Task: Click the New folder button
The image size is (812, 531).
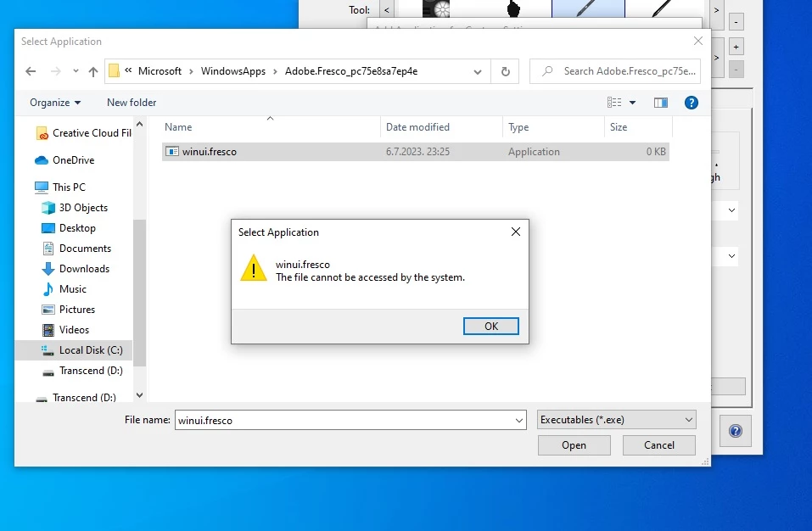Action: [132, 103]
